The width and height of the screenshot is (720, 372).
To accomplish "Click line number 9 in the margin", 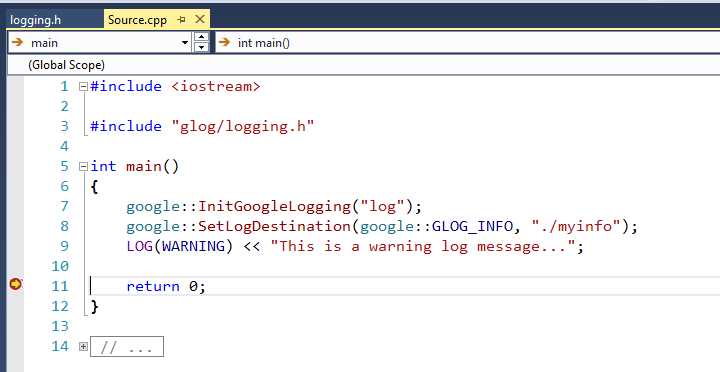I will [x=64, y=246].
